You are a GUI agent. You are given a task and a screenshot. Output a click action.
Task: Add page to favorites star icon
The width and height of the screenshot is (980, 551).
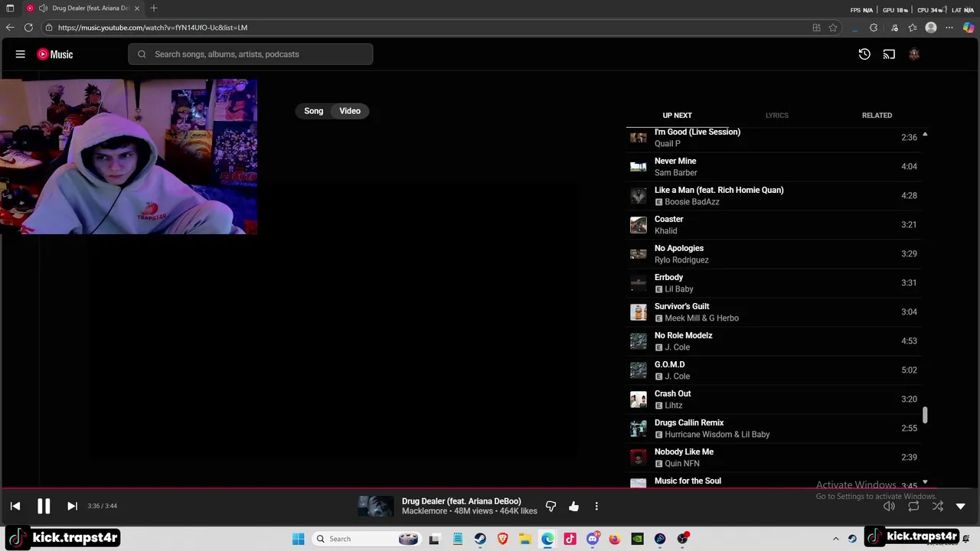[833, 28]
